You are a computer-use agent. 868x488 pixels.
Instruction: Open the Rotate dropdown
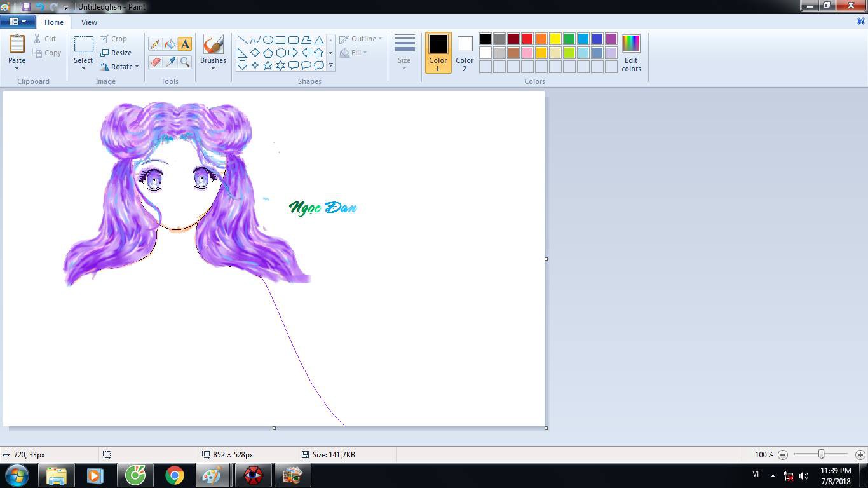[x=119, y=67]
